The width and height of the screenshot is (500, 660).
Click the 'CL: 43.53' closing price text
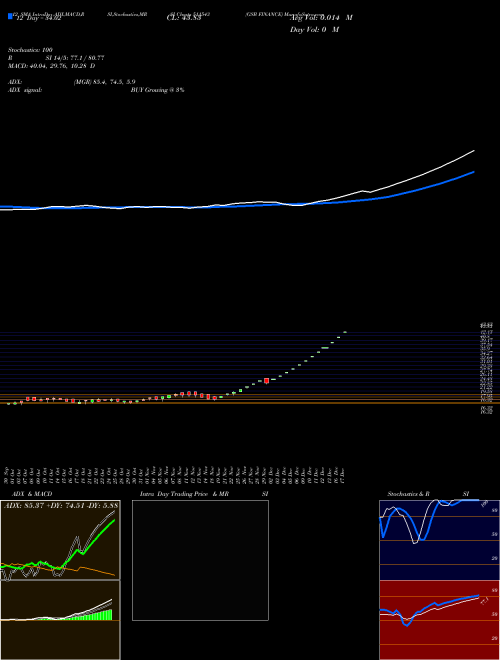pos(184,18)
